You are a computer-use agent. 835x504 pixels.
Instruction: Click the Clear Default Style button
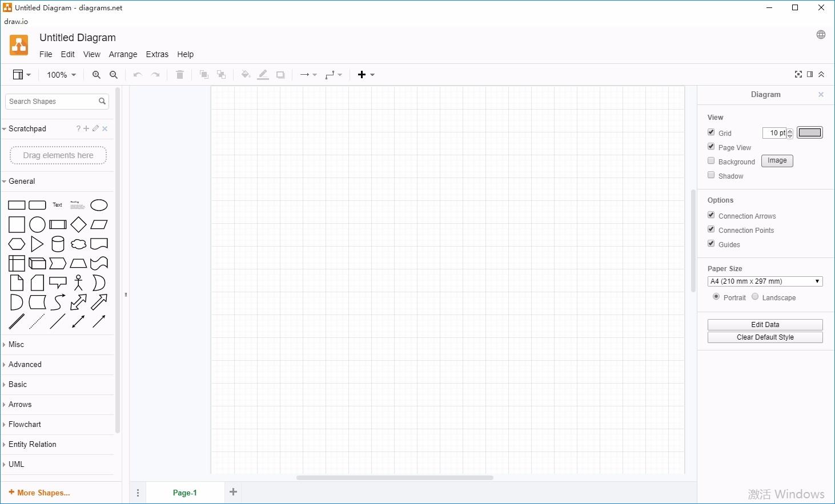point(765,337)
